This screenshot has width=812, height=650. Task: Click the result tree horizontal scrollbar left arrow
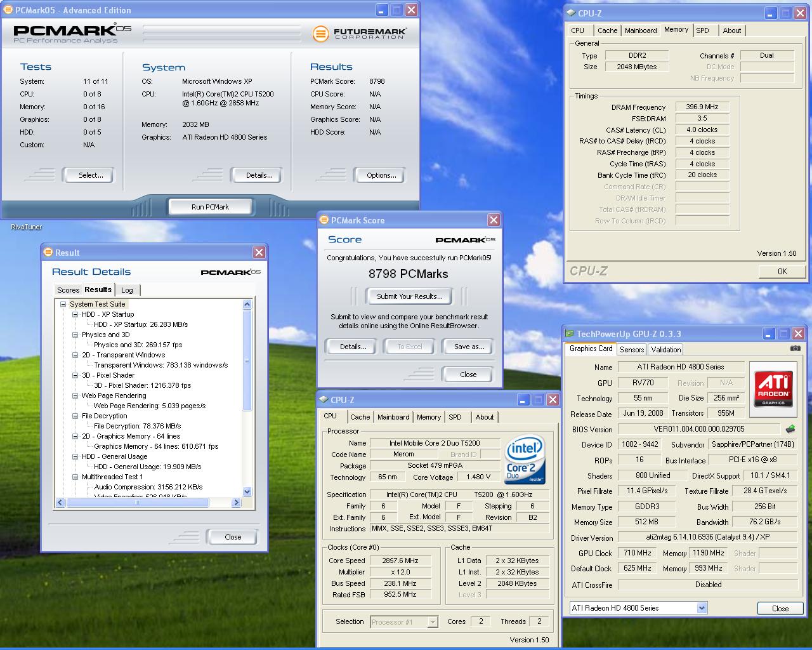pos(61,503)
